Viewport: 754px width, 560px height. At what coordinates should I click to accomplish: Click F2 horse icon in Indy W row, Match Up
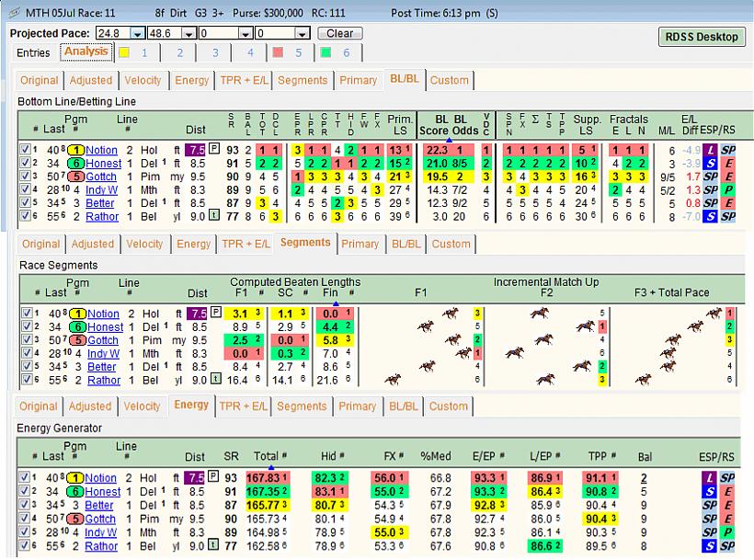point(515,353)
